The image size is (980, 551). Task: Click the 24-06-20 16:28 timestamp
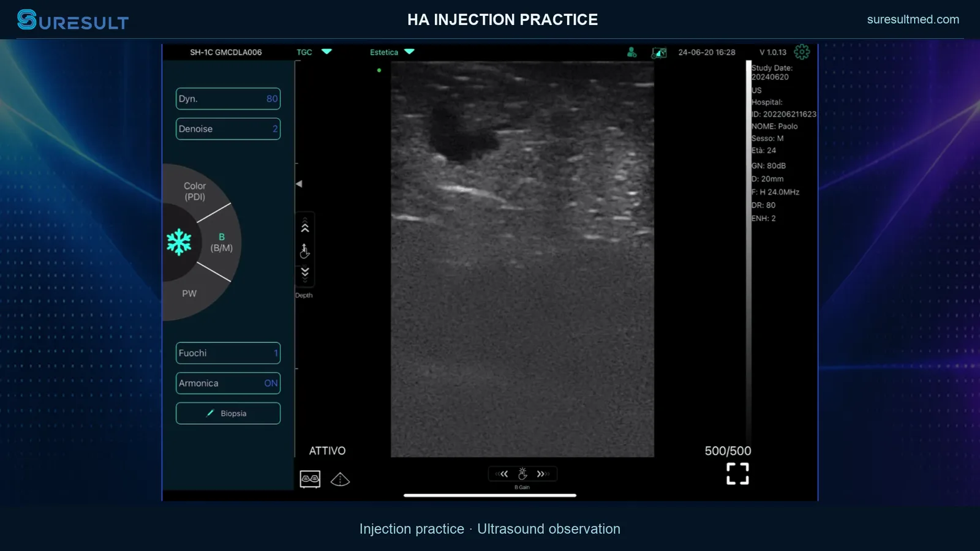(707, 52)
